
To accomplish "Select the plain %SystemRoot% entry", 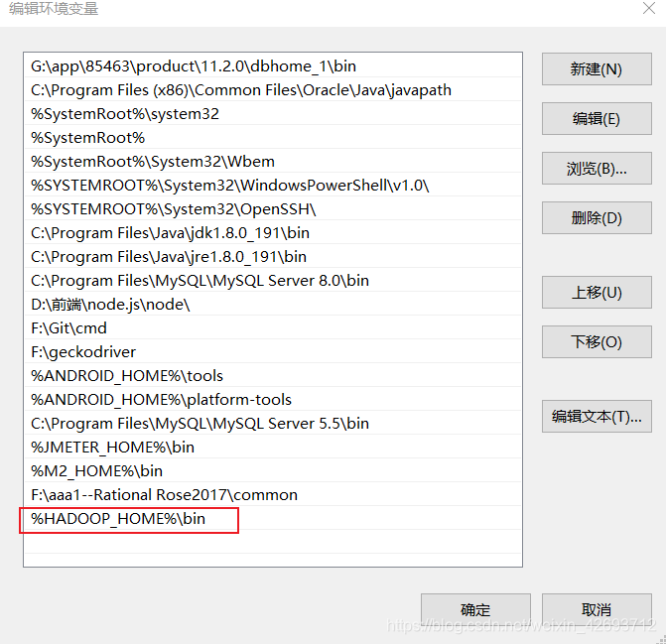I will pyautogui.click(x=273, y=138).
